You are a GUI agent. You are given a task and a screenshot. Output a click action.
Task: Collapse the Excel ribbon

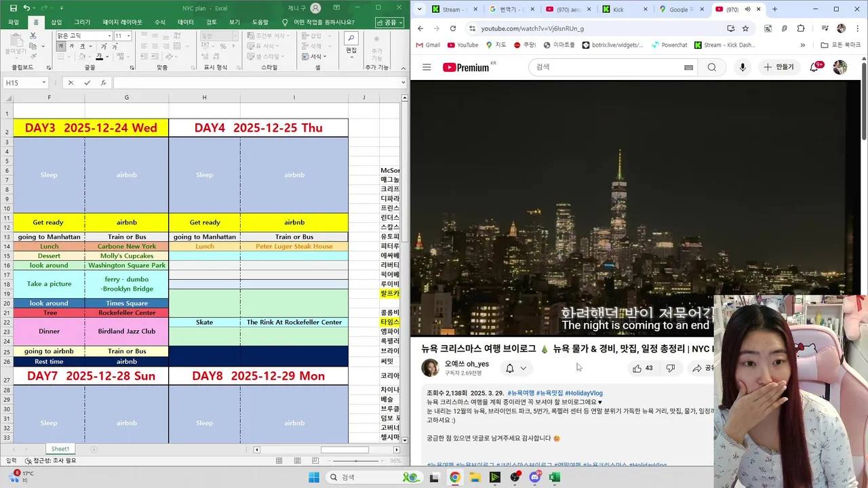click(404, 68)
